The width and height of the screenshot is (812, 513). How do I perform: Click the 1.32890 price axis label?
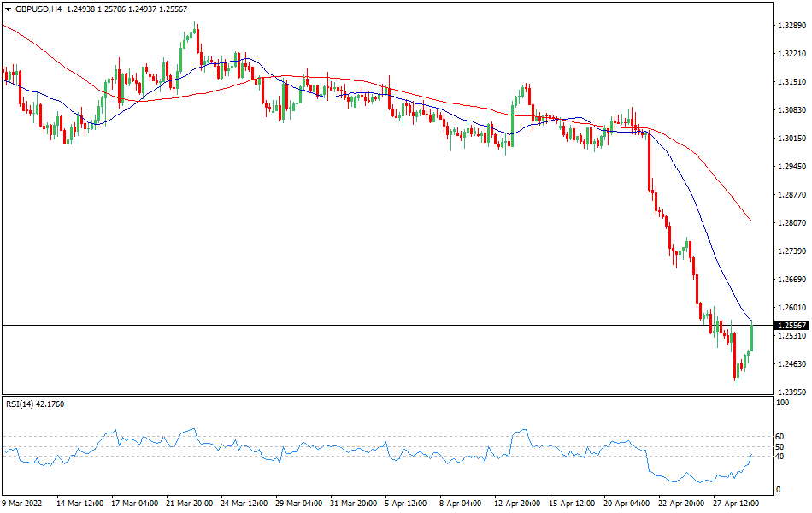[x=791, y=26]
